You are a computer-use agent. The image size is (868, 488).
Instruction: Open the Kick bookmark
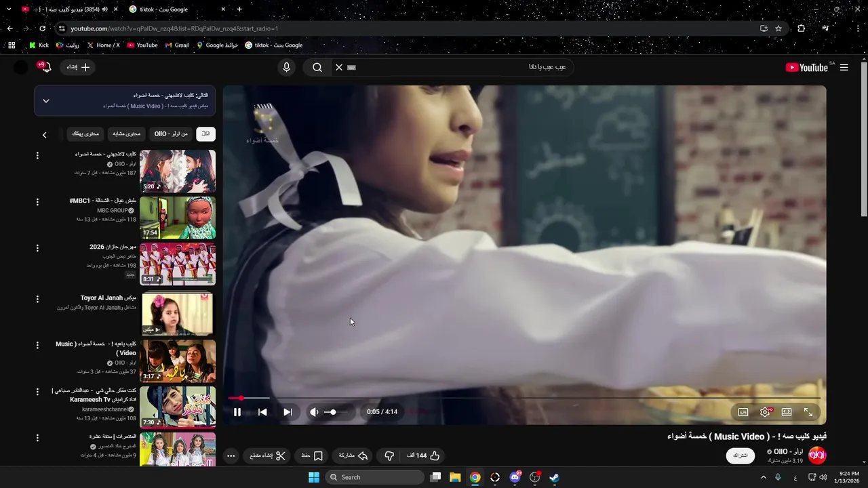coord(39,45)
